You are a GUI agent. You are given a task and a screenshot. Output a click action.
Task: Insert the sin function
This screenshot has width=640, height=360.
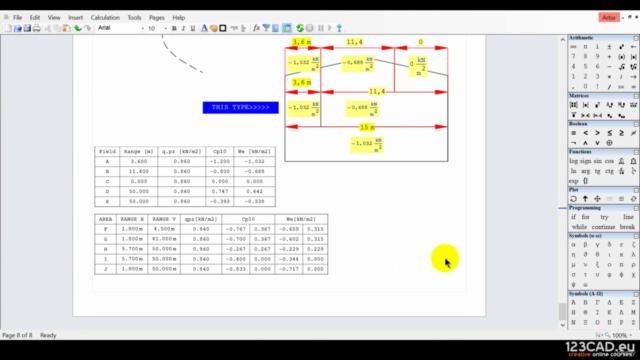click(x=598, y=161)
